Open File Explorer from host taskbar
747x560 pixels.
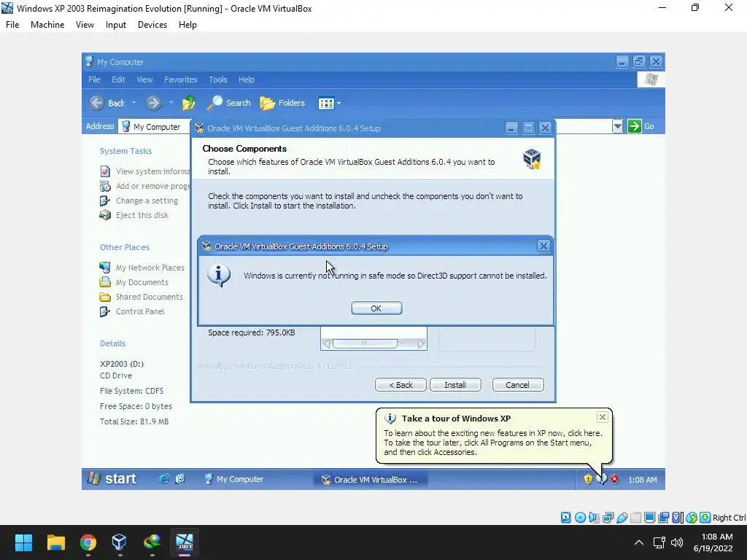[55, 542]
